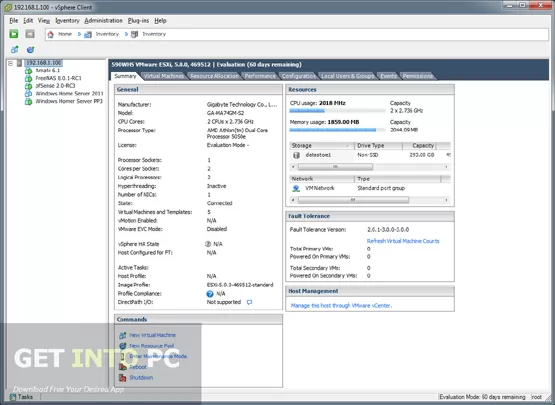Click the Home icon in breadcrumb bar
555x405 pixels.
[x=51, y=34]
